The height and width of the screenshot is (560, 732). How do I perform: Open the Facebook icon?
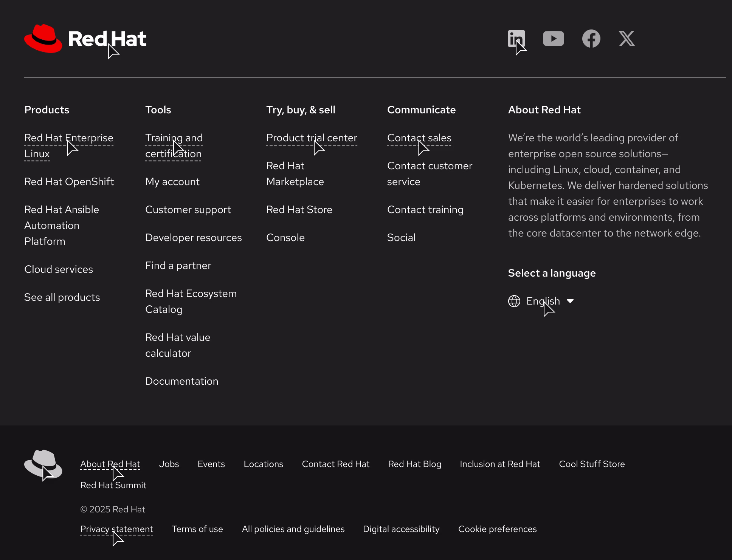coord(591,38)
